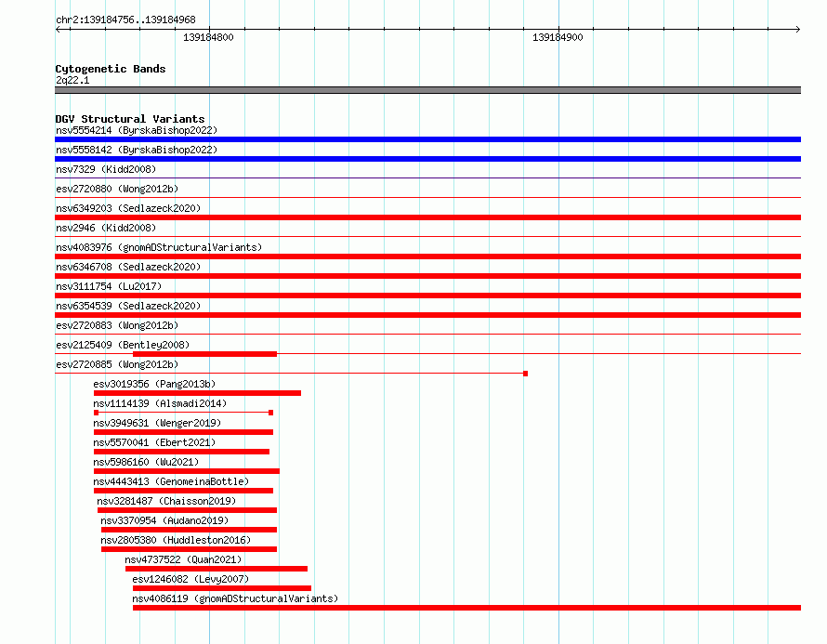Click nsv4086119 (gnomADStructuralVariants) label
This screenshot has height=644, width=827.
coord(235,598)
